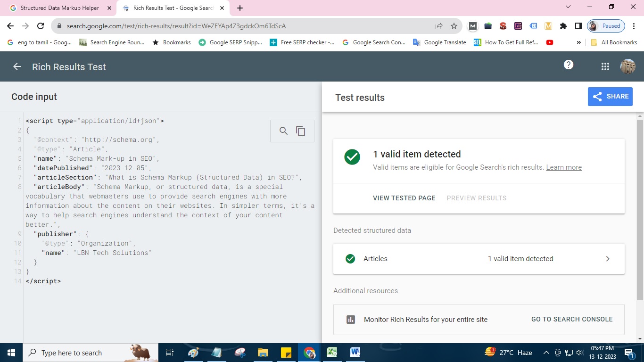Expand hidden bookmarks with double chevron
This screenshot has height=362, width=644.
[578, 42]
